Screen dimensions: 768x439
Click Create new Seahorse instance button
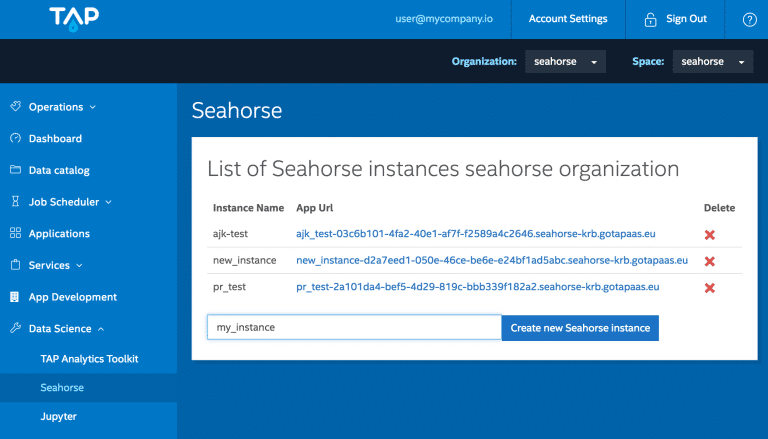click(x=580, y=328)
